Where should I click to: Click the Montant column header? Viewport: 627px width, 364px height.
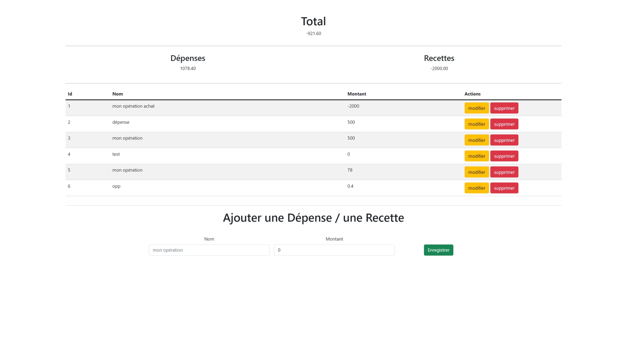coord(357,94)
